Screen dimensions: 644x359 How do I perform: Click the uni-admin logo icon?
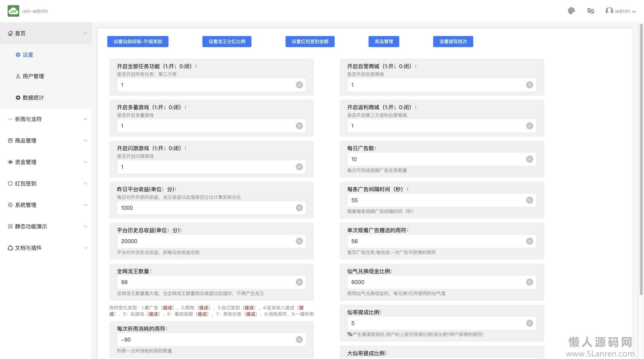(13, 11)
